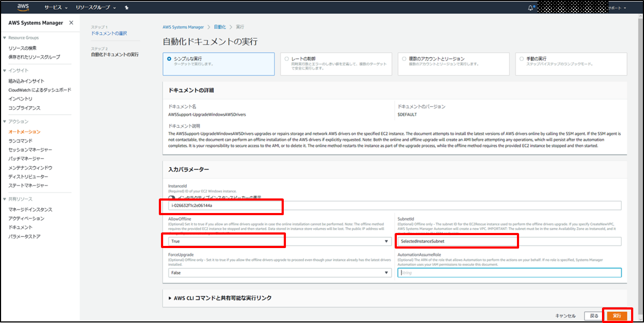Open the サービス menu in the header
Image resolution: width=644 pixels, height=323 pixels.
point(55,8)
